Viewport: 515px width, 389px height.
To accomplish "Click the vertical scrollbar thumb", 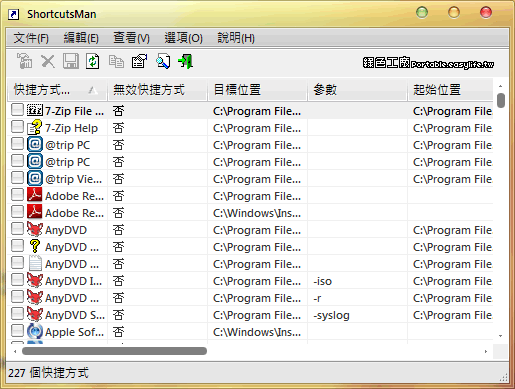I will click(x=501, y=100).
